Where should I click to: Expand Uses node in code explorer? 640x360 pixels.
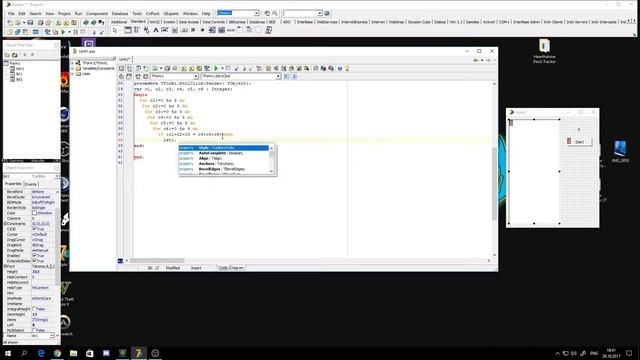point(72,74)
